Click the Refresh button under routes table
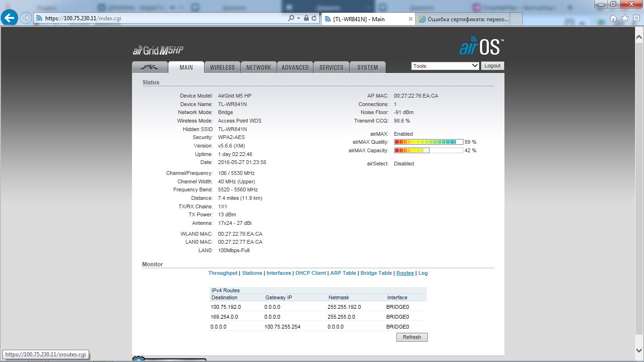644x362 pixels. tap(412, 337)
